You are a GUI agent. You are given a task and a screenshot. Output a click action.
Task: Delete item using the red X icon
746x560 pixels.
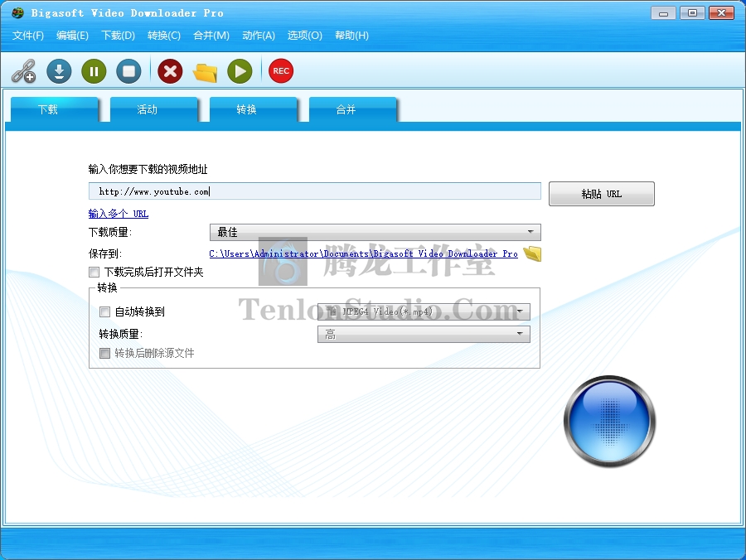pyautogui.click(x=170, y=71)
